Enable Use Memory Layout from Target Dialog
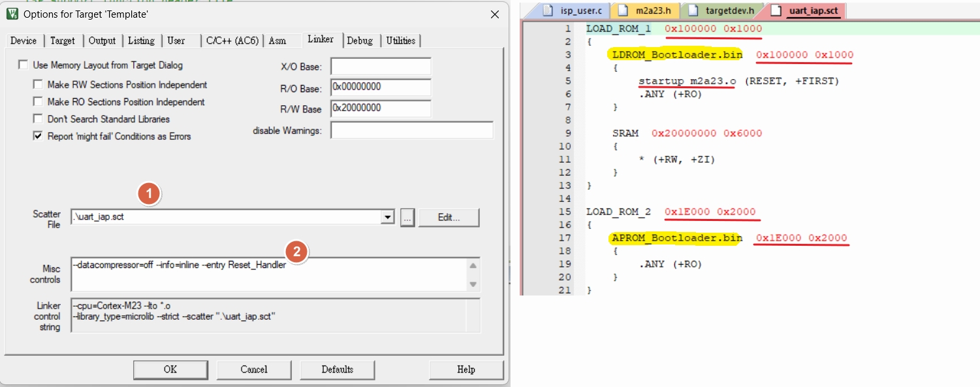Screen dimensions: 980x387 [x=24, y=65]
